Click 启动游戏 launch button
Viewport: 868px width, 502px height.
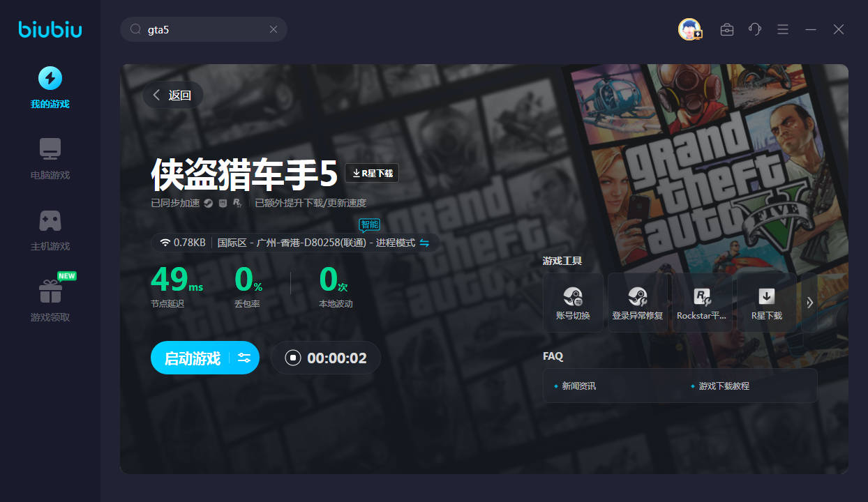click(x=193, y=358)
